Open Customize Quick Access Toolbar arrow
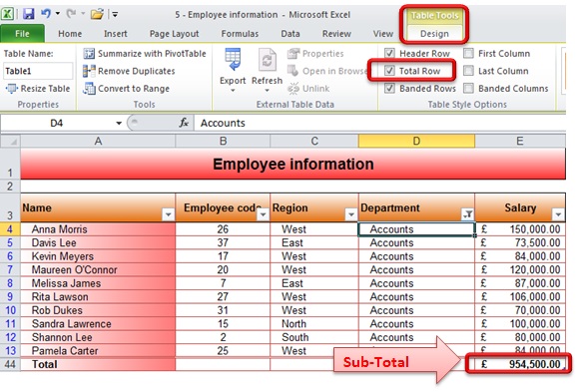Viewport: 578px width, 392px height. tap(115, 15)
